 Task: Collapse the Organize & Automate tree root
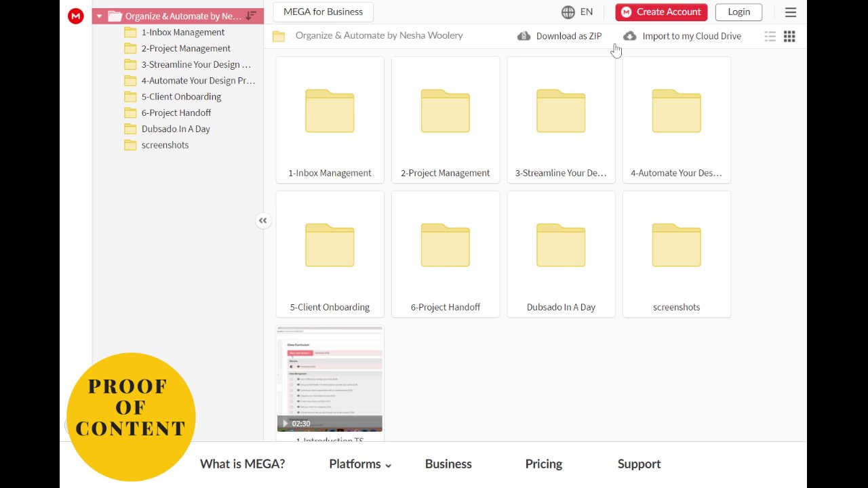100,16
